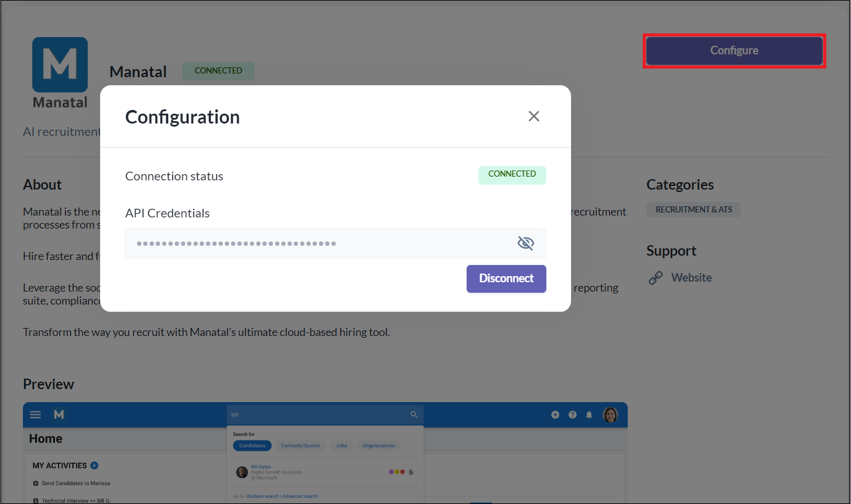
Task: Click the Bill Gates profile photo in preview
Action: 242,472
